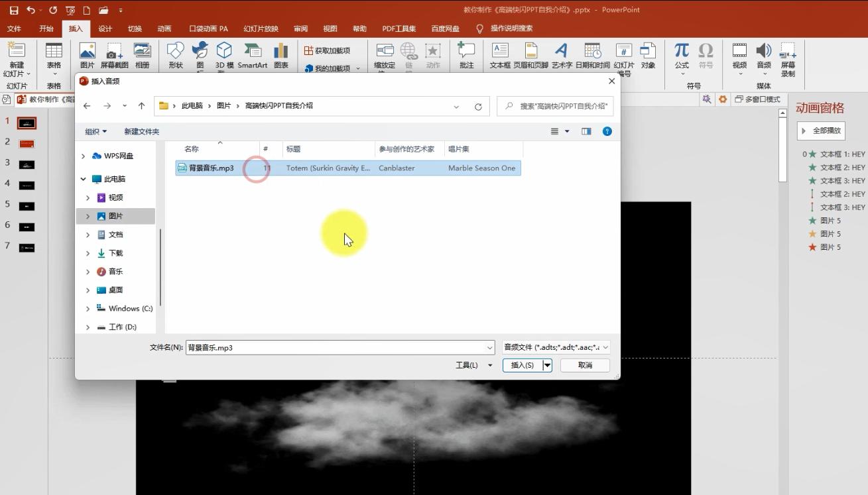Expand the WPS网盘 tree node
The width and height of the screenshot is (868, 495).
point(83,156)
